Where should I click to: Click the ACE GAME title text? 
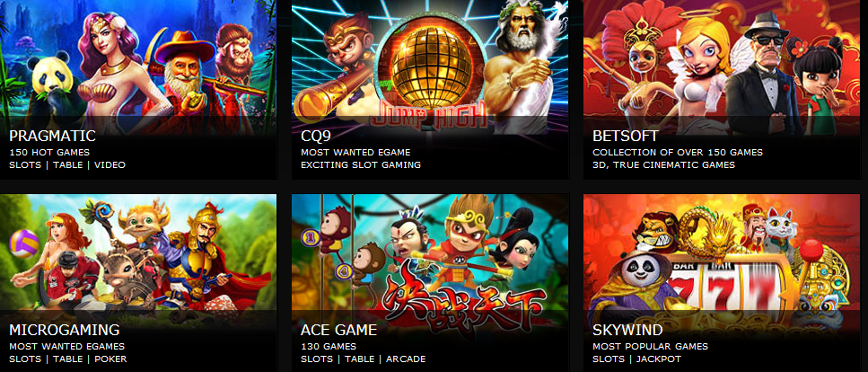tap(338, 330)
